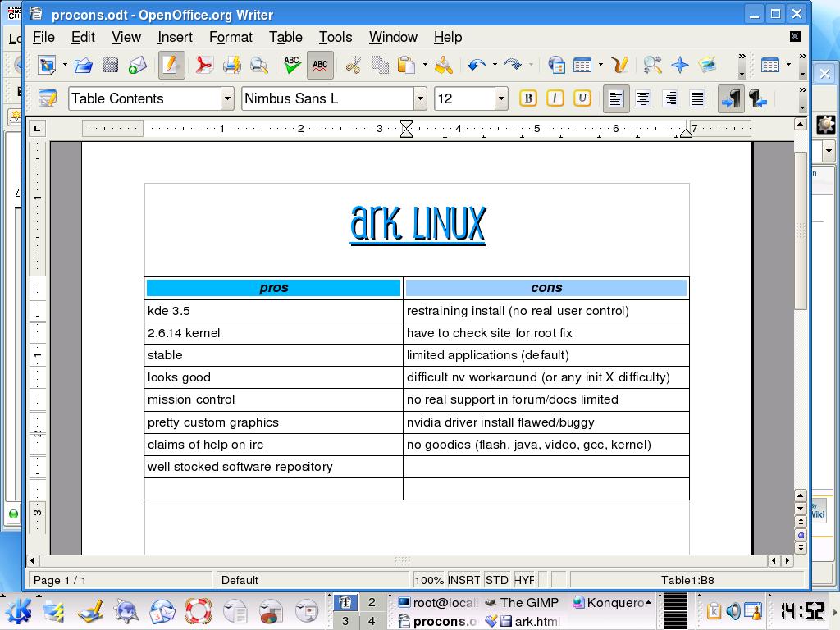Click the 'well stocked software repository' cell

click(x=273, y=467)
